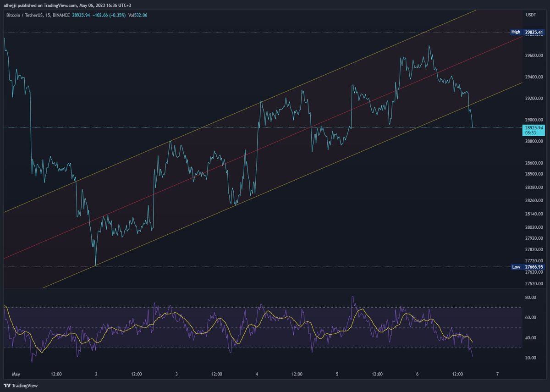Click the 27520.00 price axis label
550x392 pixels.
click(x=534, y=284)
